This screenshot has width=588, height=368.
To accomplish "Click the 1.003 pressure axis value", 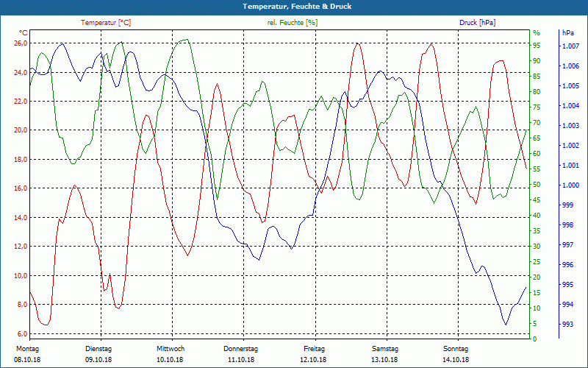I will (570, 126).
